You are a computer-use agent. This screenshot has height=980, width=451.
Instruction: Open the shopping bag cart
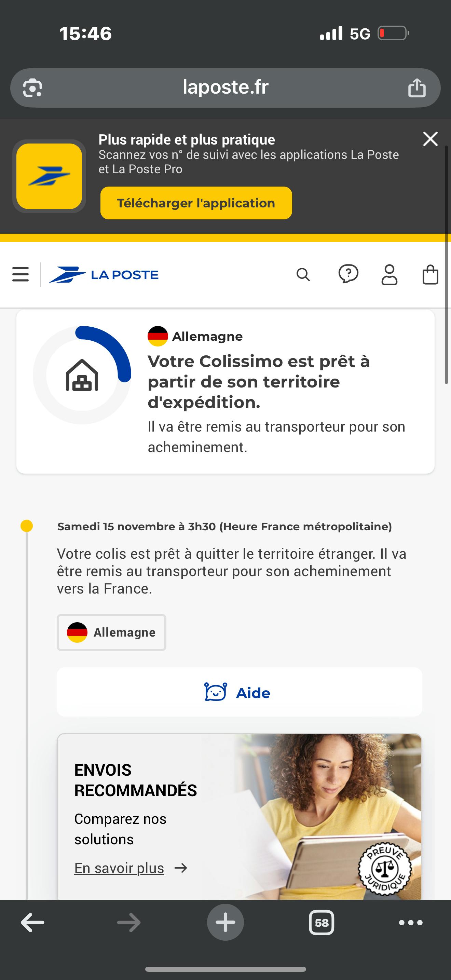(x=430, y=275)
